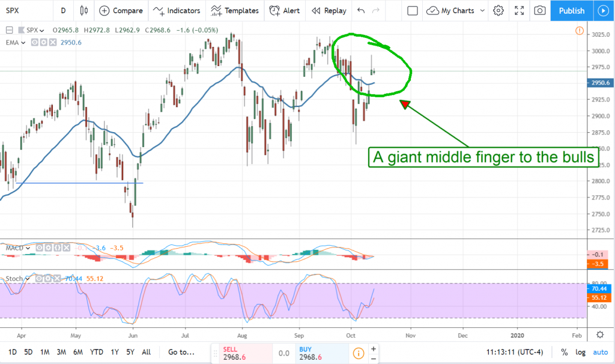Toggle fullscreen mode
Viewport: 615px width, 364px height.
(519, 10)
